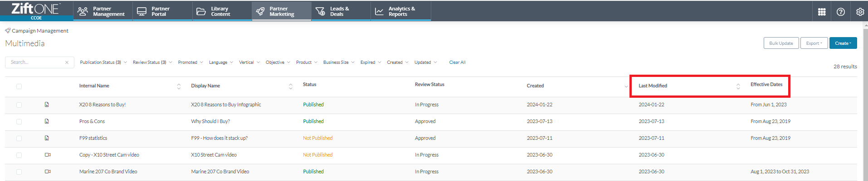This screenshot has height=181, width=868.
Task: Open the Partner Marketing menu
Action: [x=282, y=11]
